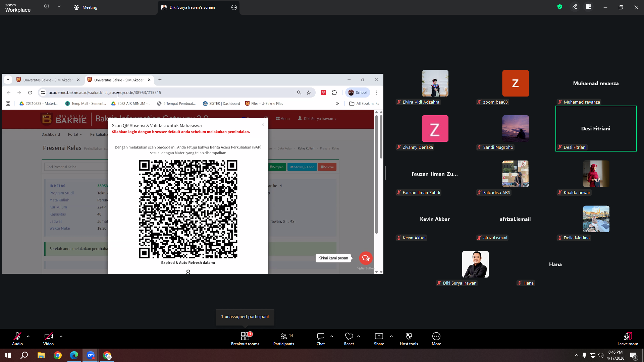Open the Breakout rooms panel
The width and height of the screenshot is (644, 362).
245,339
